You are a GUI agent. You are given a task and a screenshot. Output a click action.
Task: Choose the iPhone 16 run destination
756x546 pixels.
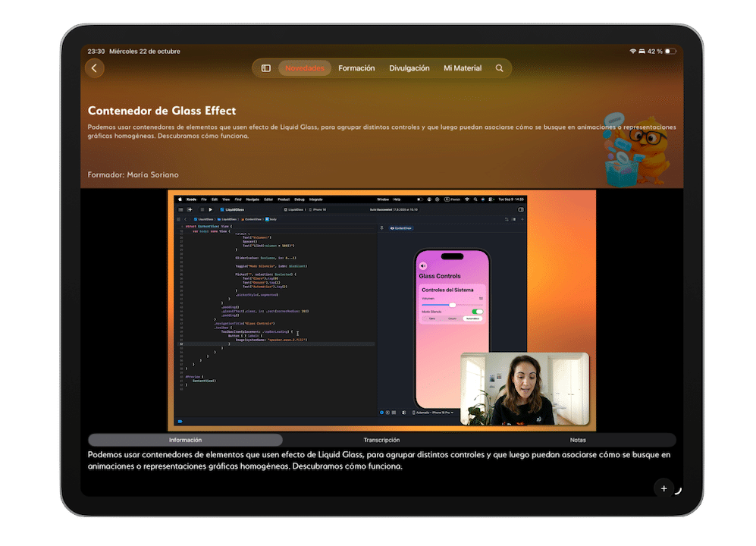tap(318, 209)
